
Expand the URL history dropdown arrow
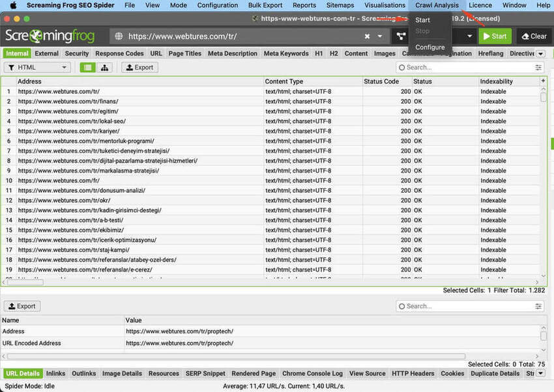[x=380, y=36]
